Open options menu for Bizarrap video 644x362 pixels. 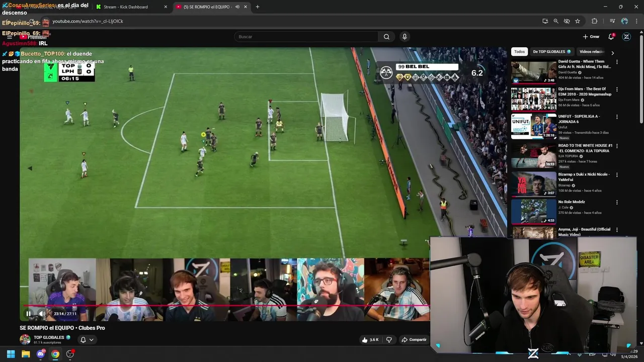tap(617, 175)
